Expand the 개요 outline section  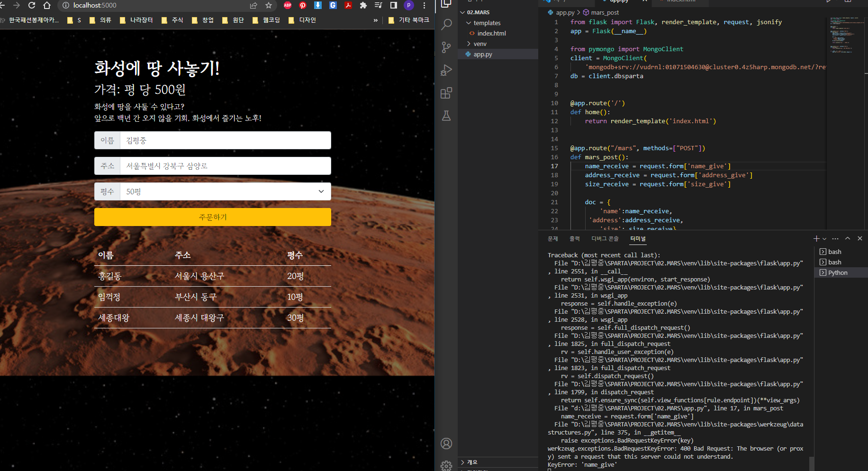[498, 462]
